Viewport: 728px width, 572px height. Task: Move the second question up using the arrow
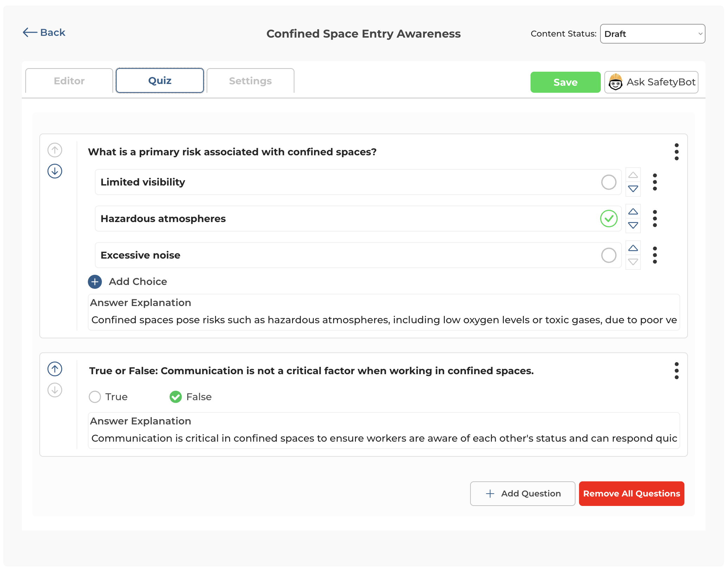[x=54, y=369]
